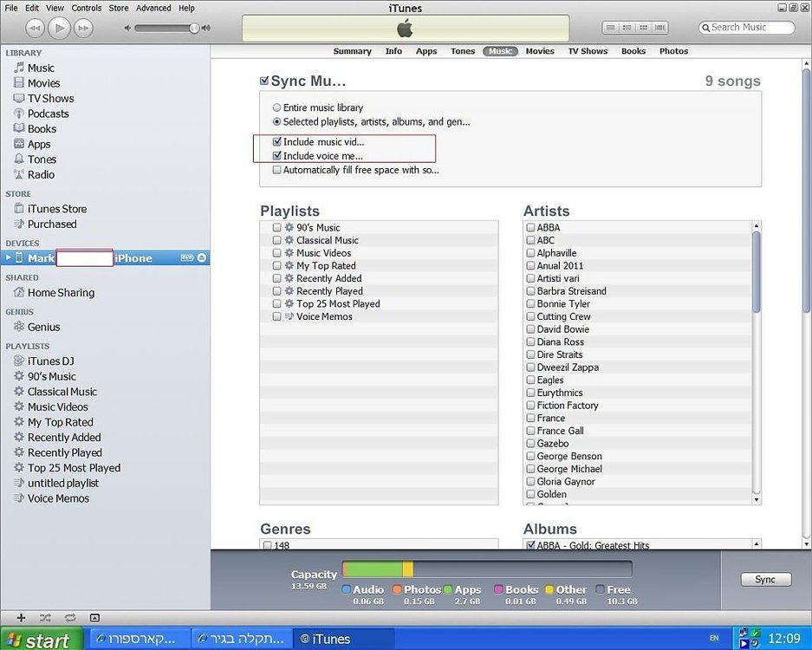Open Radio in the Library sidebar
This screenshot has width=812, height=650.
41,174
